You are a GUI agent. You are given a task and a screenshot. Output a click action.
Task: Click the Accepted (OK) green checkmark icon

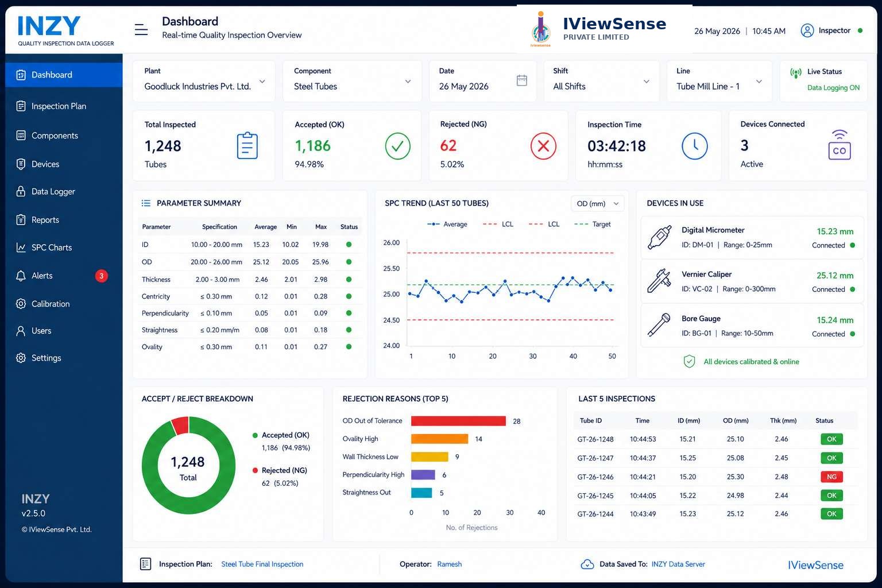pos(397,146)
